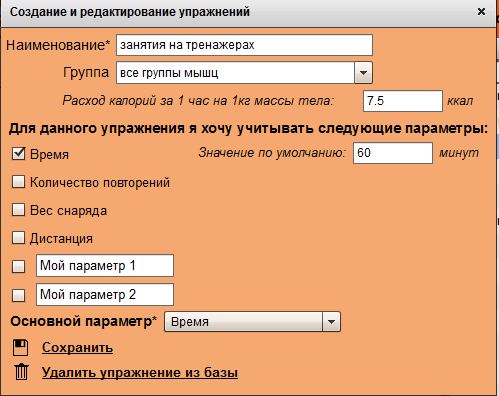
Task: Click the Мой параметр 2 text box
Action: click(105, 295)
